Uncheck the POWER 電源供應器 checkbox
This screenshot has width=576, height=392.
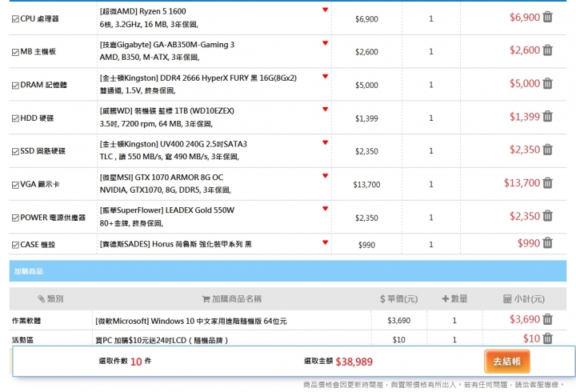click(15, 218)
